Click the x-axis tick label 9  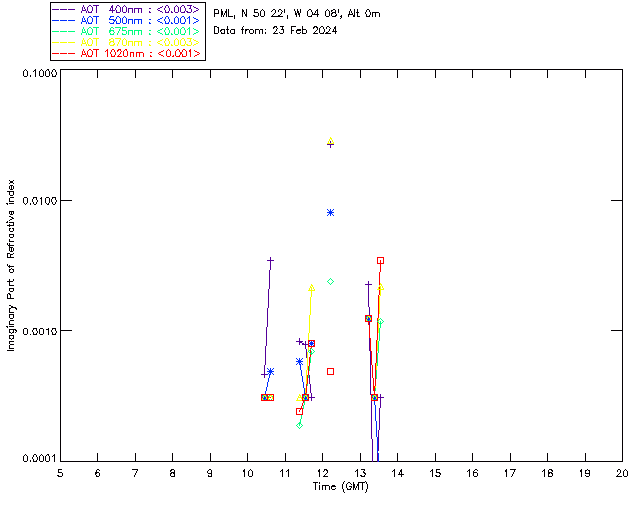pos(210,473)
